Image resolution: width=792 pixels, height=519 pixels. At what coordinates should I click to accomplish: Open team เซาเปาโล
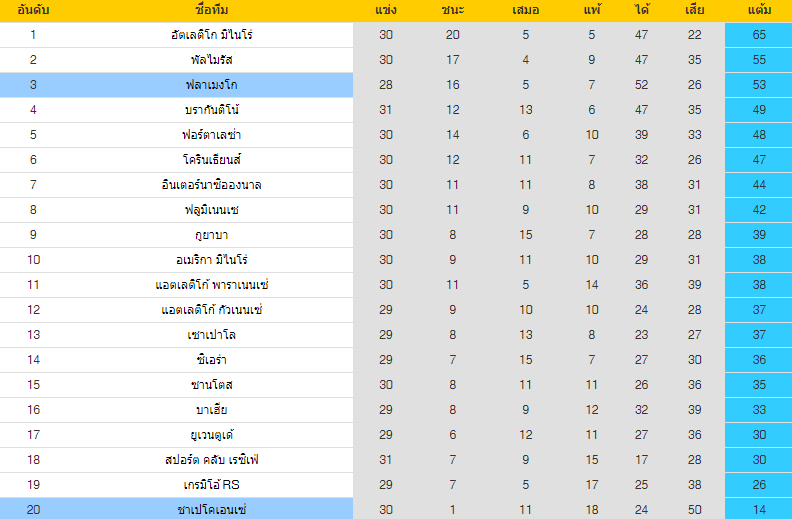pyautogui.click(x=211, y=335)
